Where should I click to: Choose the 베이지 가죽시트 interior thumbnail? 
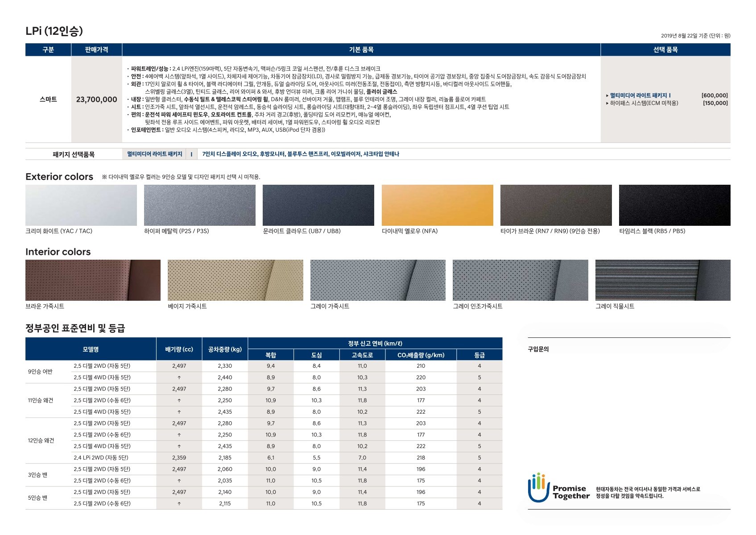tap(235, 280)
